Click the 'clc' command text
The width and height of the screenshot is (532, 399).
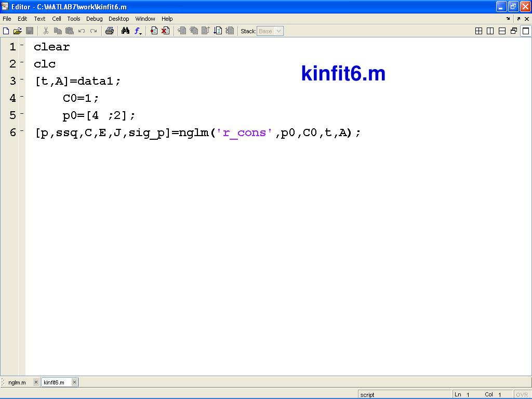45,64
